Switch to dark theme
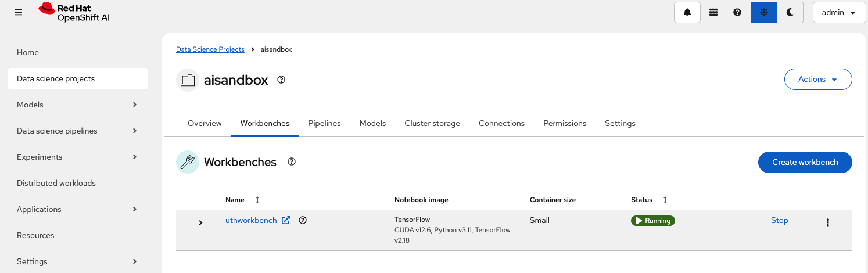This screenshot has height=273, width=868. (x=790, y=12)
